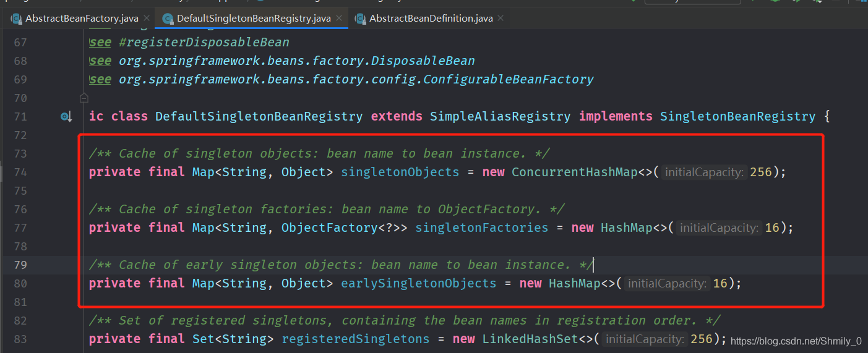Click line number 77 in the gutter
This screenshot has width=868, height=353.
point(20,228)
